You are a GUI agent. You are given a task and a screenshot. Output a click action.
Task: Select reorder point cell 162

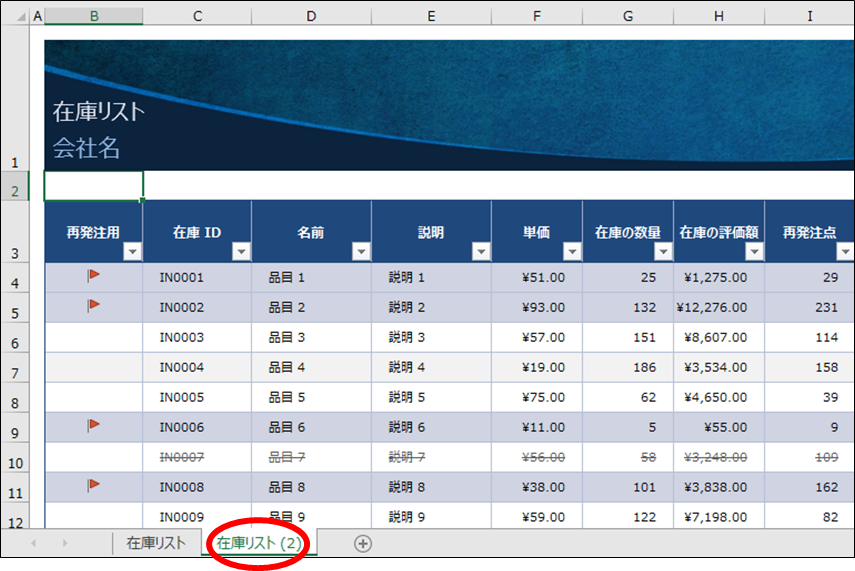[810, 488]
